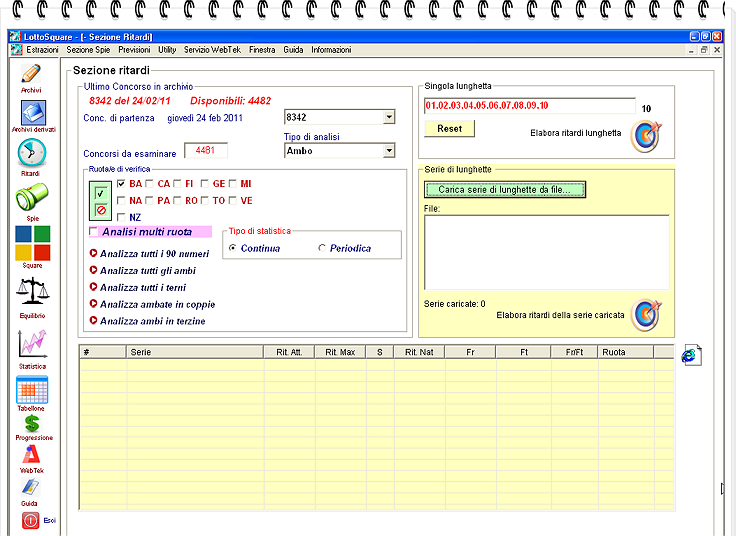736x536 pixels.
Task: Open the Equilibrio scales icon
Action: coord(32,291)
